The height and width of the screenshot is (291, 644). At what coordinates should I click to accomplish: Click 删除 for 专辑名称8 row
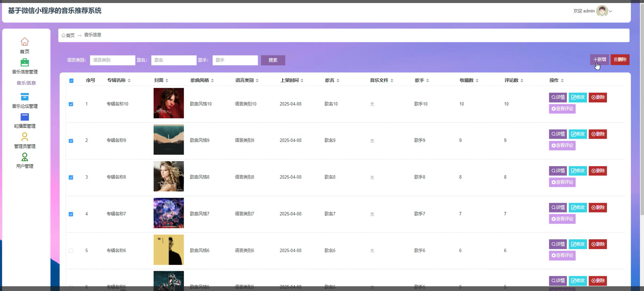tap(598, 171)
